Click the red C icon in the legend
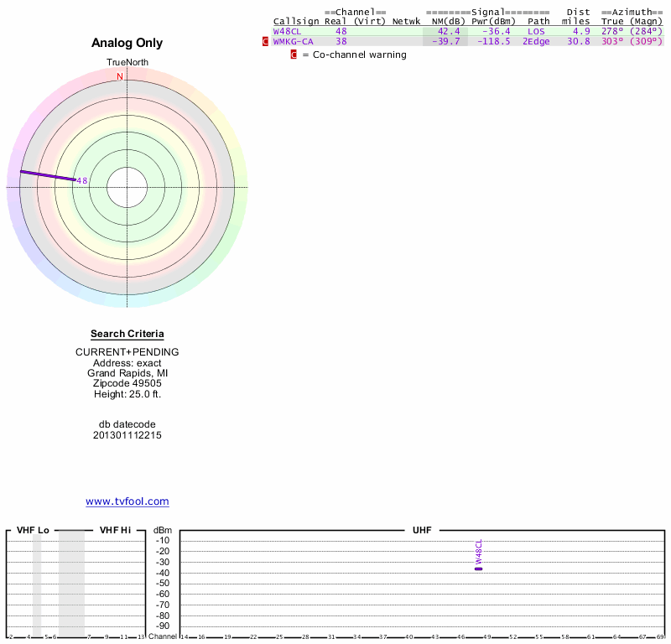The height and width of the screenshot is (644, 671). [x=294, y=55]
